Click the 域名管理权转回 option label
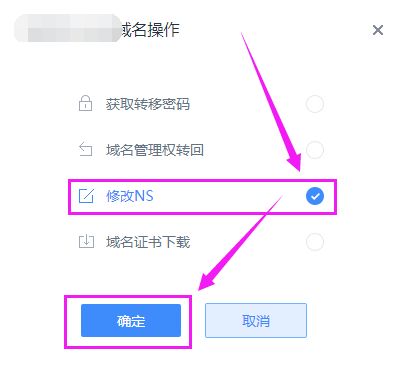 tap(155, 150)
